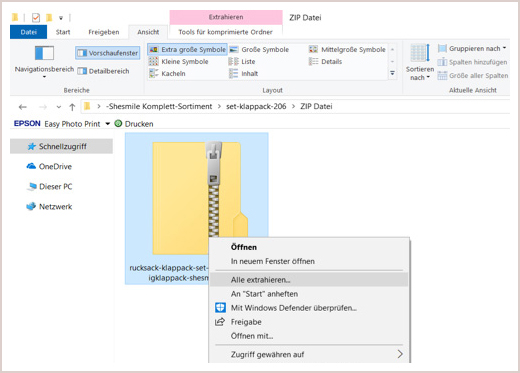This screenshot has width=520, height=373.
Task: Select Schnellzugriff in navigation pane
Action: point(62,146)
